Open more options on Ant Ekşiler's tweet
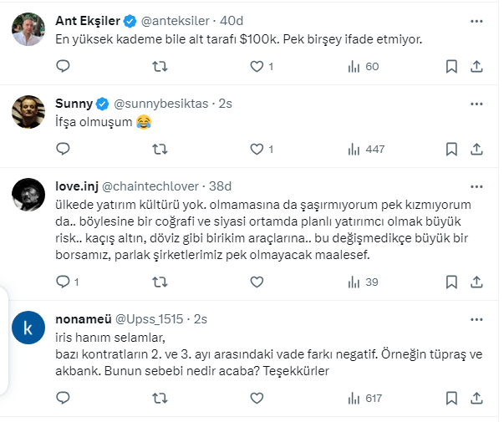The height and width of the screenshot is (422, 504). point(476,21)
